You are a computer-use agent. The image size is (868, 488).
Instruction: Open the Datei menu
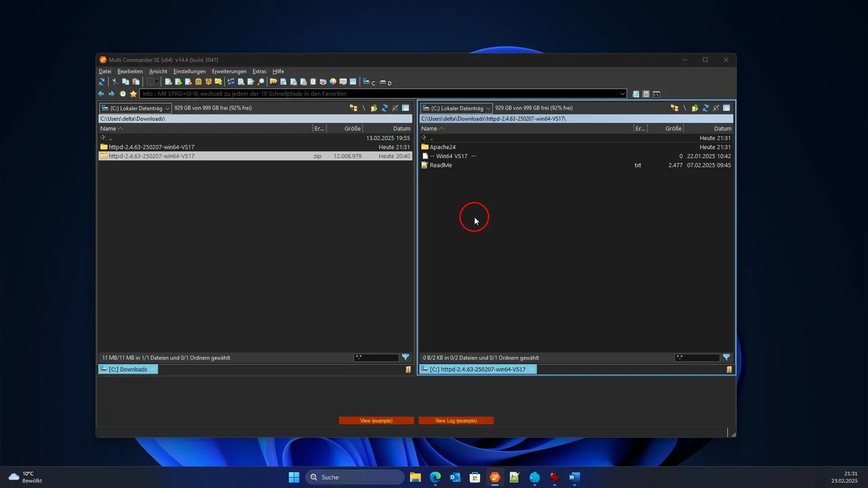pos(105,71)
